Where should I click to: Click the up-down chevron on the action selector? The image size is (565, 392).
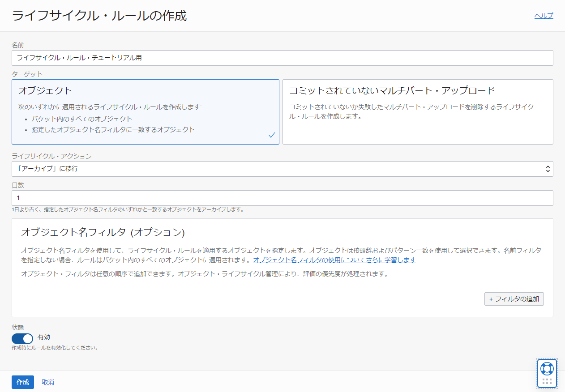547,169
